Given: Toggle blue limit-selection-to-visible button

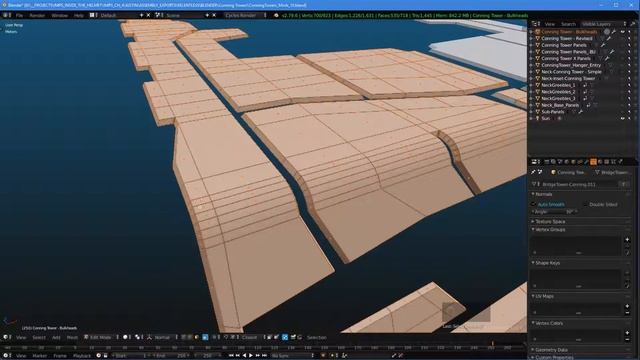Looking at the screenshot, I should [x=205, y=337].
